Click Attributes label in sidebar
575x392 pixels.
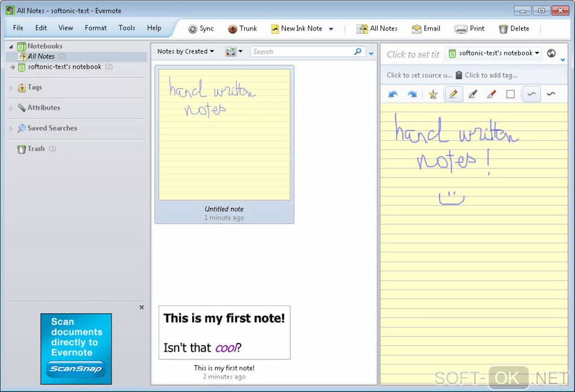[x=43, y=108]
